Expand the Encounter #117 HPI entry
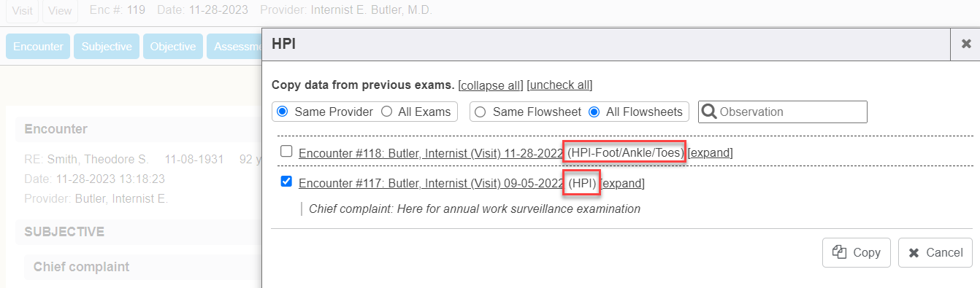 pos(622,183)
